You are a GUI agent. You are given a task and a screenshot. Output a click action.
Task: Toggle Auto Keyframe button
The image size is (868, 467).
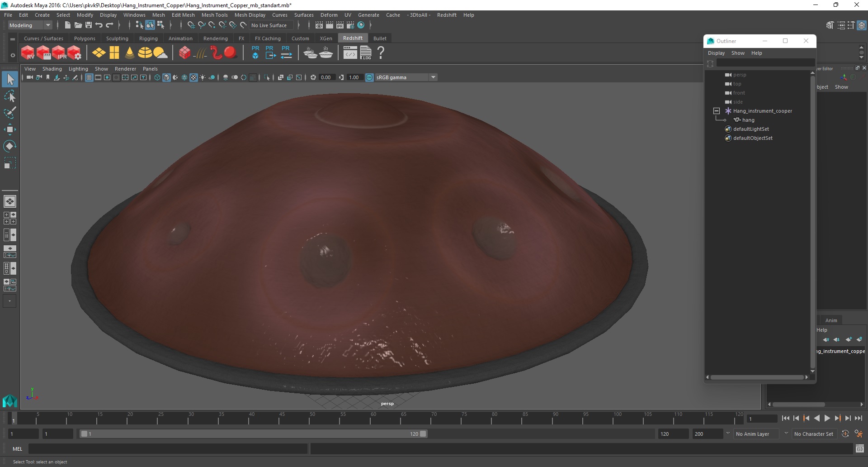coord(845,434)
